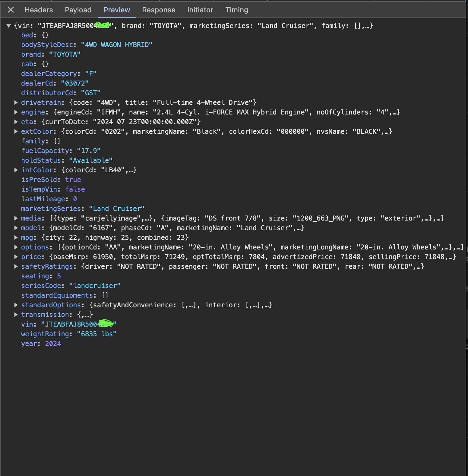The height and width of the screenshot is (476, 468).
Task: Click the bed property key
Action: 27,35
